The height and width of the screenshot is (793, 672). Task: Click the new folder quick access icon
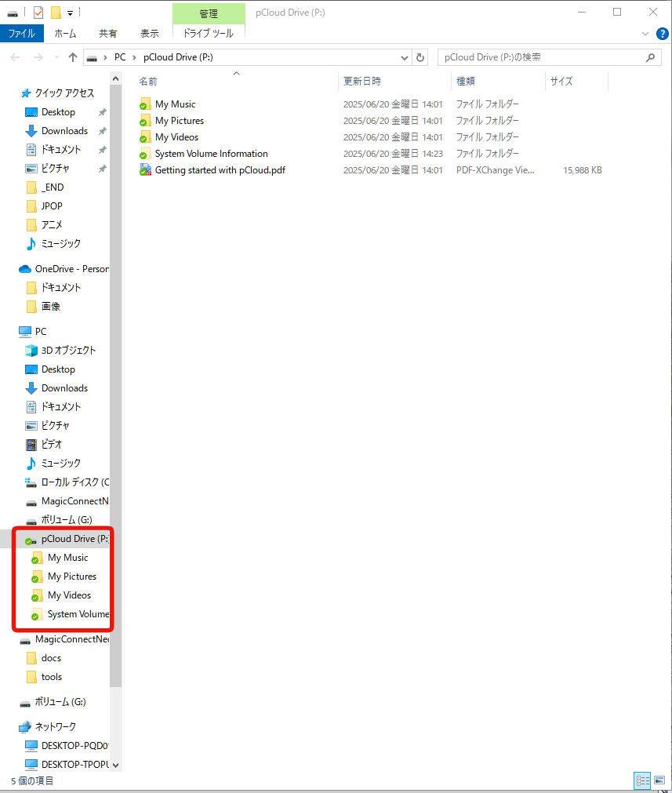coord(56,12)
